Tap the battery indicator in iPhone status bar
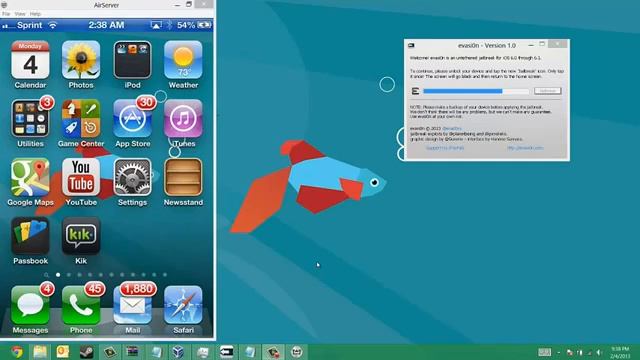The height and width of the screenshot is (360, 640). tap(204, 25)
